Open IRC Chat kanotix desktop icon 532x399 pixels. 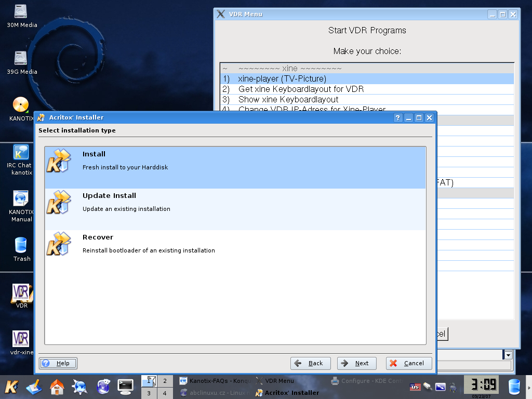point(20,159)
